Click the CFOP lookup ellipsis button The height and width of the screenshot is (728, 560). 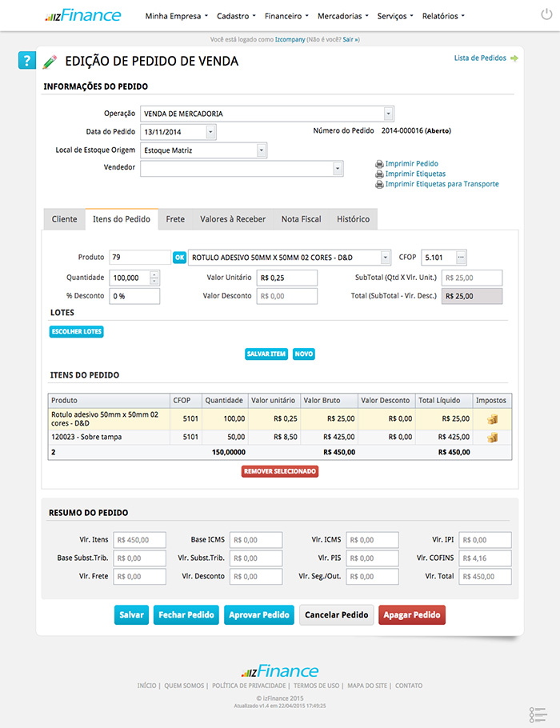(461, 258)
